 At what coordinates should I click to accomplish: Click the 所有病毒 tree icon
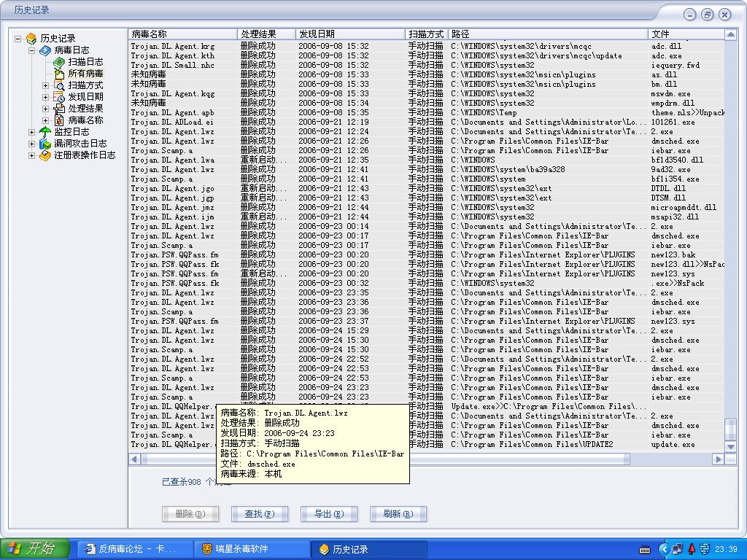click(x=59, y=74)
